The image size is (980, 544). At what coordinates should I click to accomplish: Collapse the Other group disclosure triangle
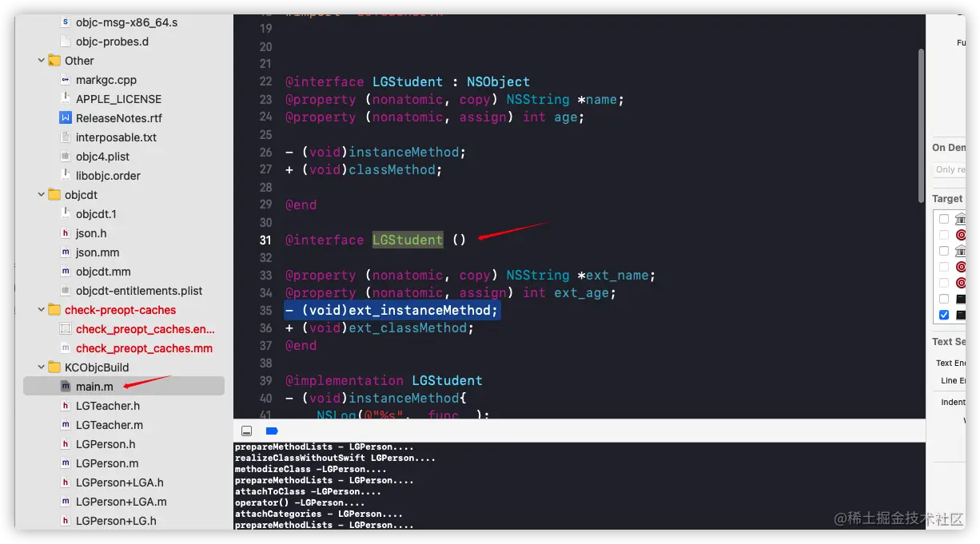click(42, 61)
